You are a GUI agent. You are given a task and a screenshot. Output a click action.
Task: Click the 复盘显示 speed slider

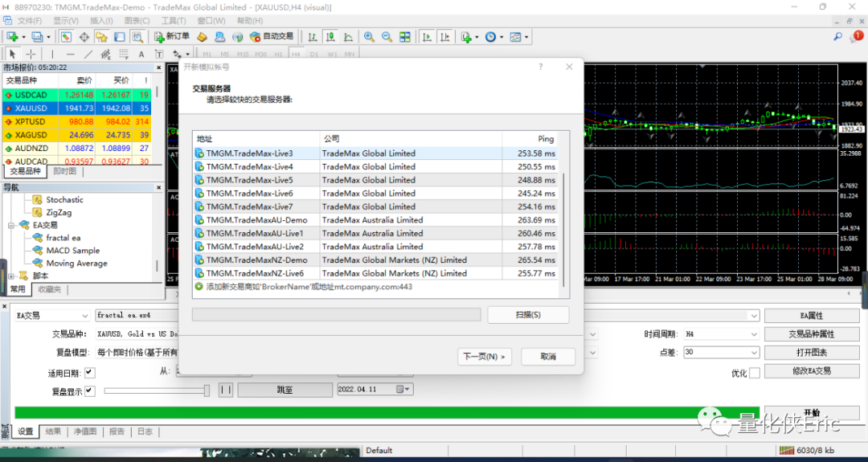coord(157,390)
